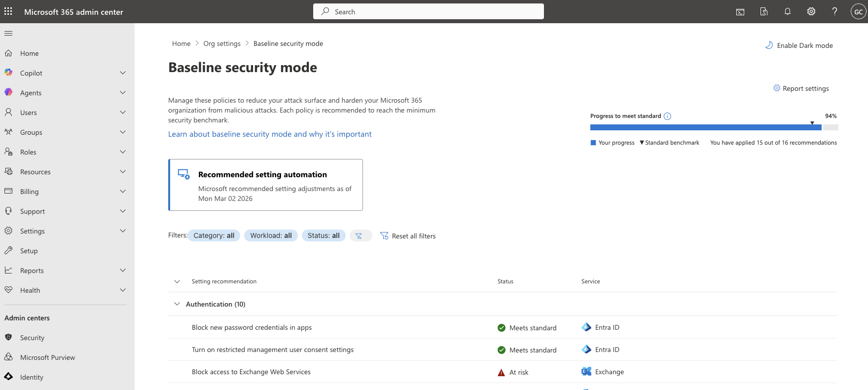This screenshot has width=868, height=390.
Task: Collapse all groups via header chevron
Action: tap(177, 281)
